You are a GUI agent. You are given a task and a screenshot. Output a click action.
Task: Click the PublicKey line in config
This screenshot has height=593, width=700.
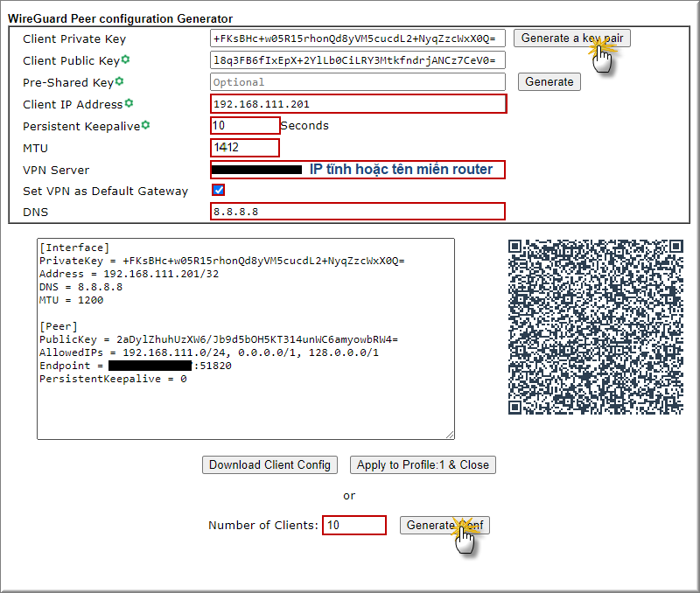click(x=218, y=339)
